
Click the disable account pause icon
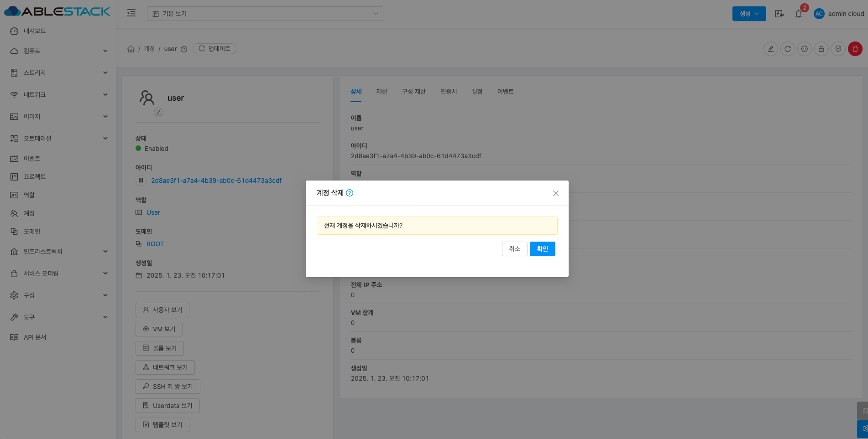point(804,49)
